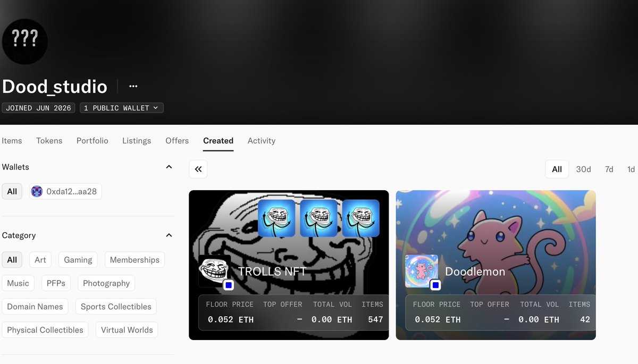This screenshot has width=638, height=364.
Task: Click TROLLS NFT items count 547
Action: click(375, 319)
